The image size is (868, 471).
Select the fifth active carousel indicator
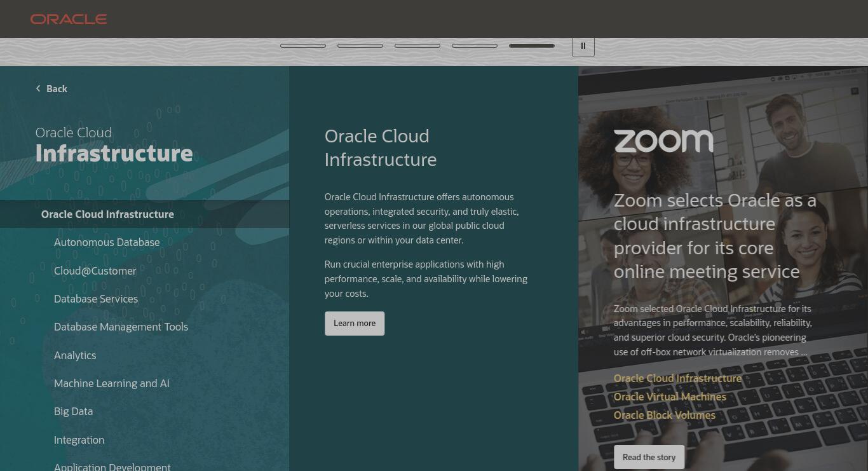tap(532, 46)
